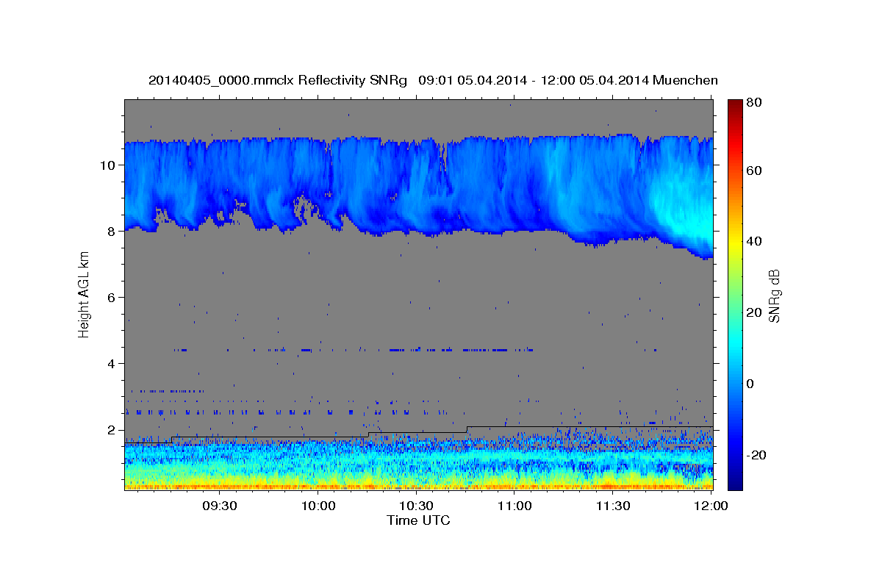
Task: Click the yellow band of the colorbar
Action: pos(735,243)
